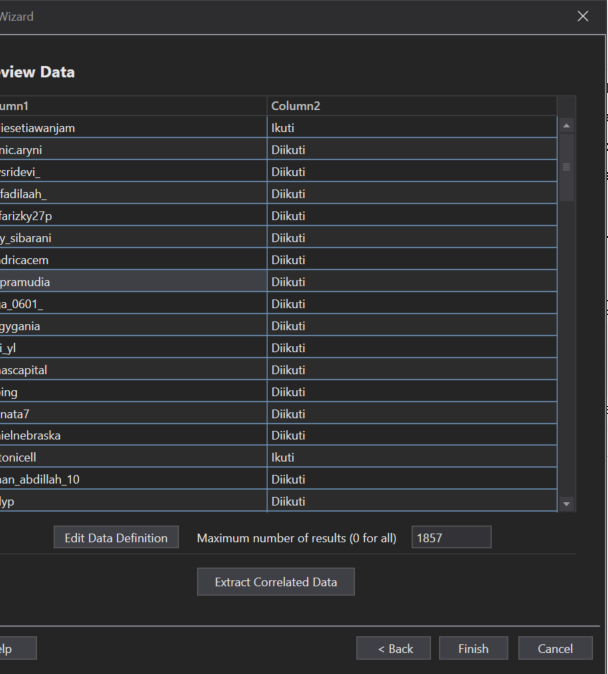Click the scroll down arrow of the table
Viewport: 608px width, 674px height.
566,504
